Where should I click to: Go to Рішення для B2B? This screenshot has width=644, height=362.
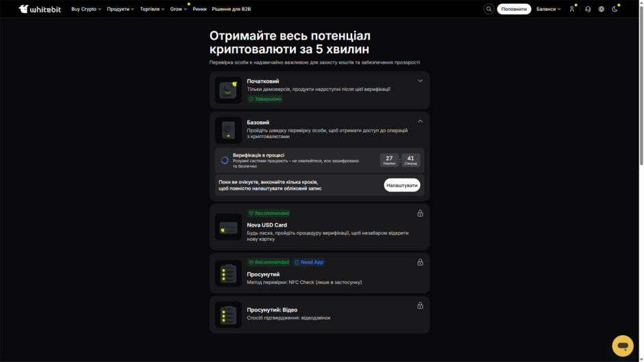pos(232,9)
